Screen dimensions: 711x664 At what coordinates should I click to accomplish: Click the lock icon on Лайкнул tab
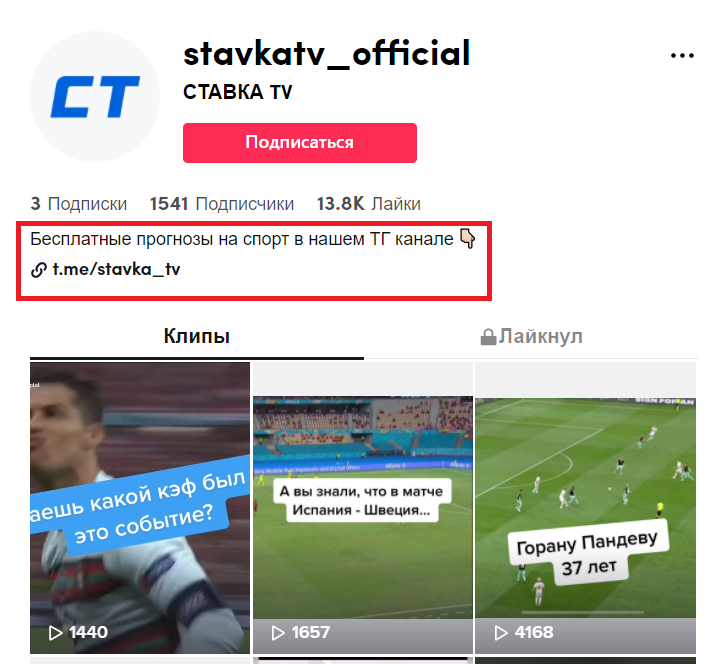tap(488, 337)
